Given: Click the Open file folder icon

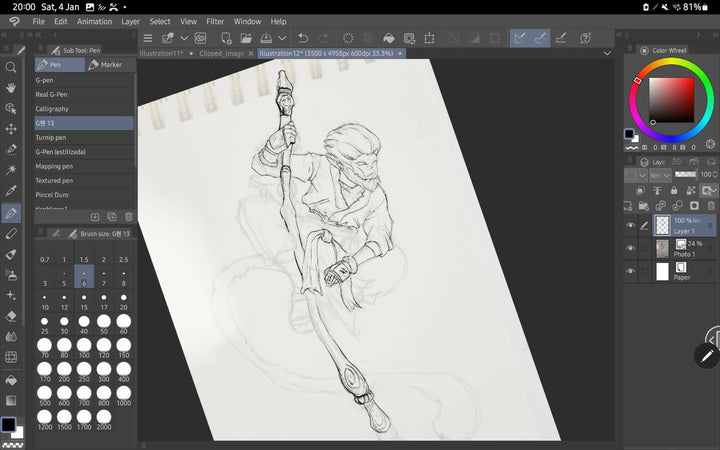Looking at the screenshot, I should pos(246,38).
